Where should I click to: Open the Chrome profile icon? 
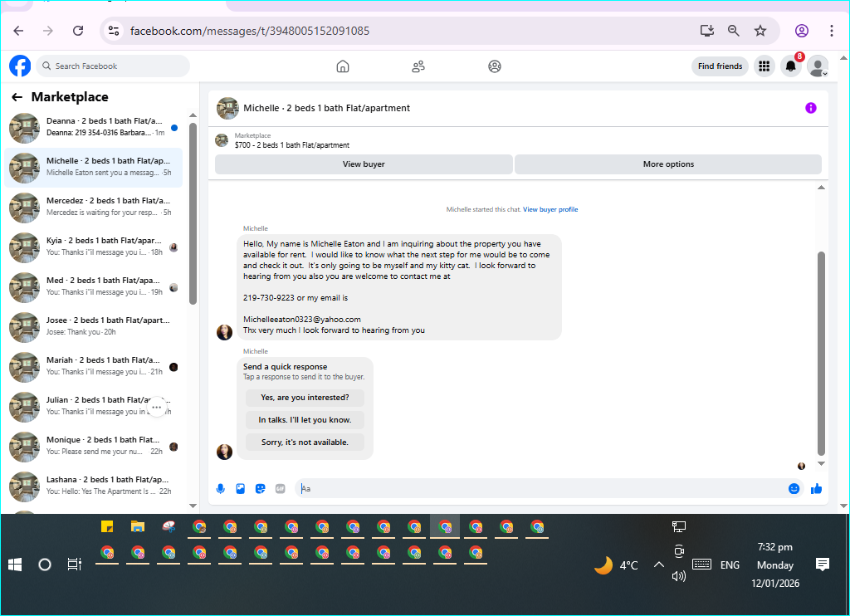coord(802,31)
